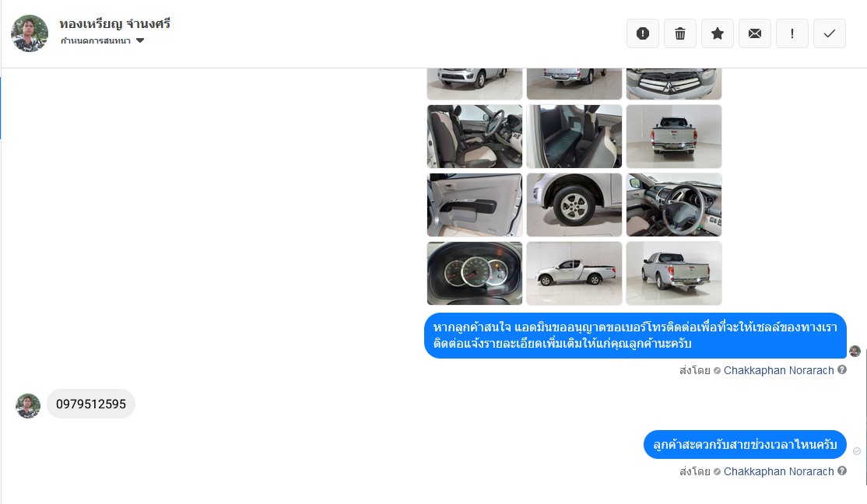Image resolution: width=867 pixels, height=504 pixels.
Task: Open the dashboard gauge cluster photo
Action: coord(475,273)
